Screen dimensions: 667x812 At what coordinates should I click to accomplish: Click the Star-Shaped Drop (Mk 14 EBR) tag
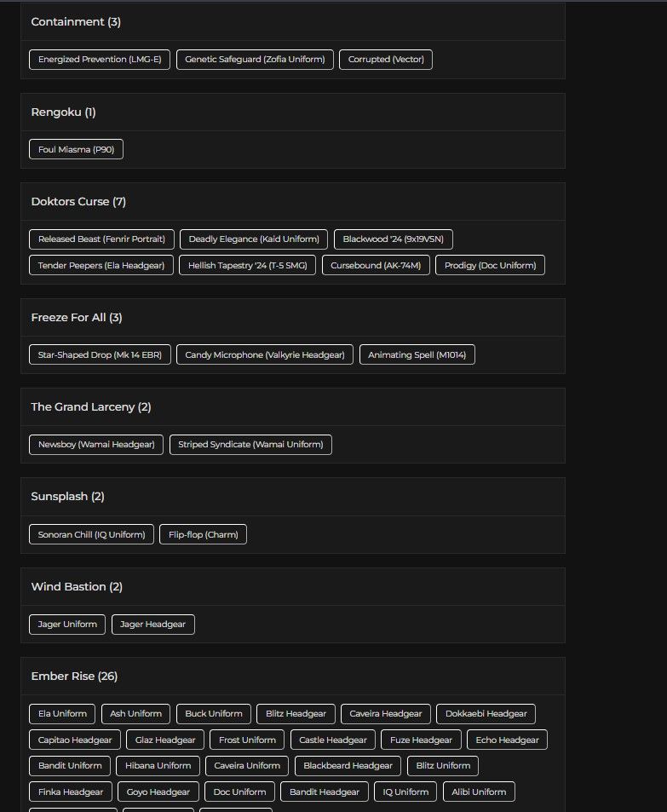tap(100, 354)
